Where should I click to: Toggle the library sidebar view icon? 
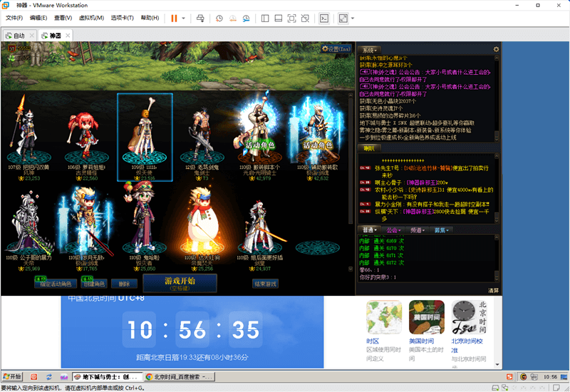point(265,19)
